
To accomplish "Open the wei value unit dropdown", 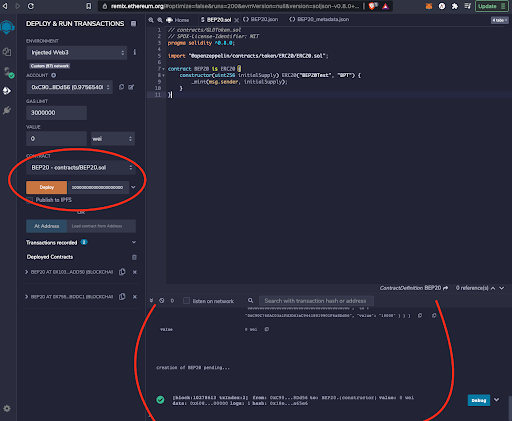I will [113, 139].
